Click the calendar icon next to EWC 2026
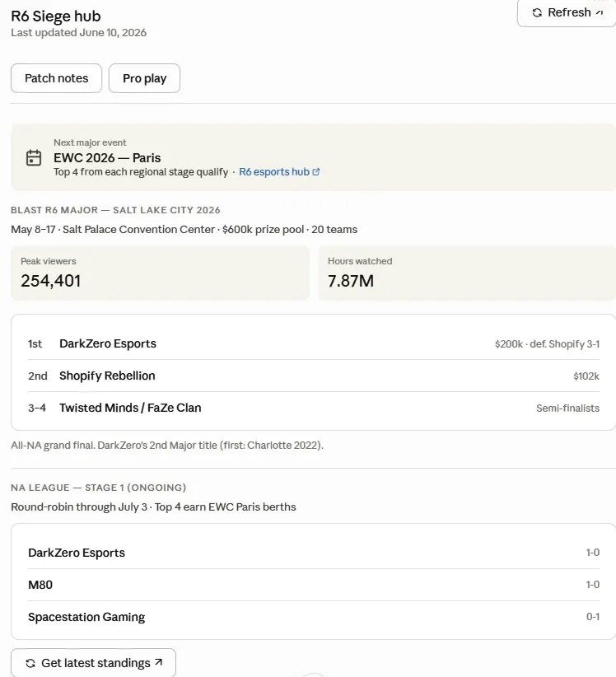Screen dimensions: 616x677 34,157
